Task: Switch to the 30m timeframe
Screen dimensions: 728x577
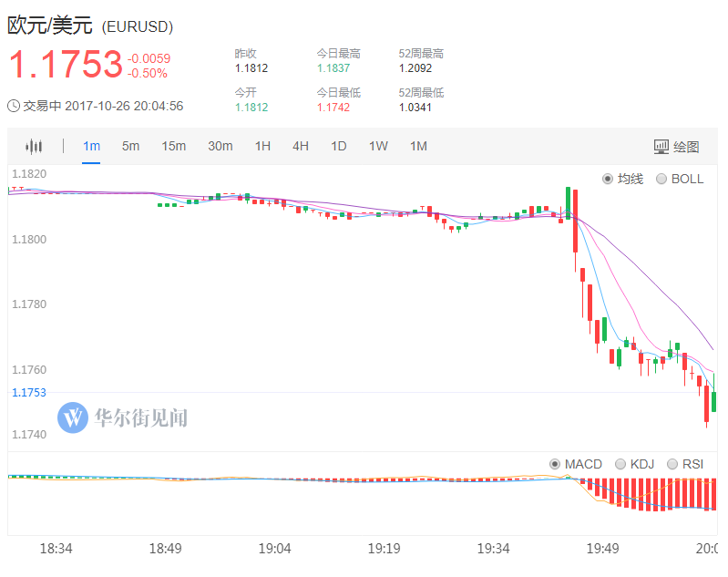Action: 220,147
